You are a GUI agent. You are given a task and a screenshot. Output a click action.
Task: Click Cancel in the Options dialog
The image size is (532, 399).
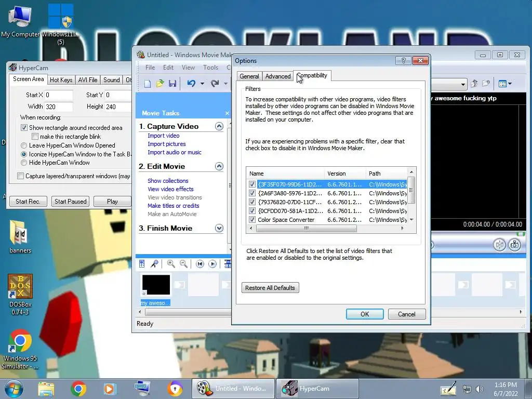406,314
